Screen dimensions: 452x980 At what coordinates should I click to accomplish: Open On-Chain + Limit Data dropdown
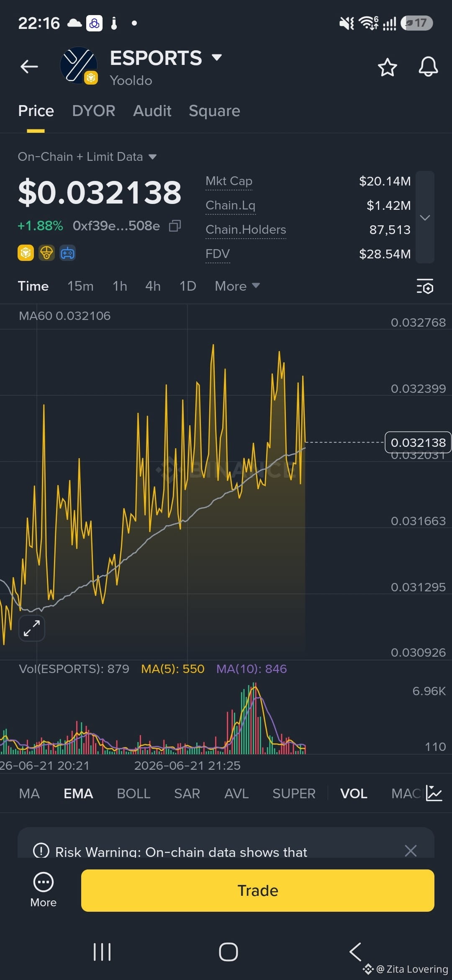pyautogui.click(x=87, y=157)
